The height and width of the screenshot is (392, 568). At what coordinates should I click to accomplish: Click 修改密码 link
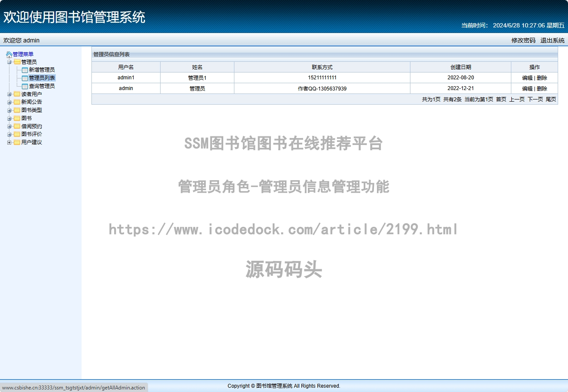click(523, 40)
